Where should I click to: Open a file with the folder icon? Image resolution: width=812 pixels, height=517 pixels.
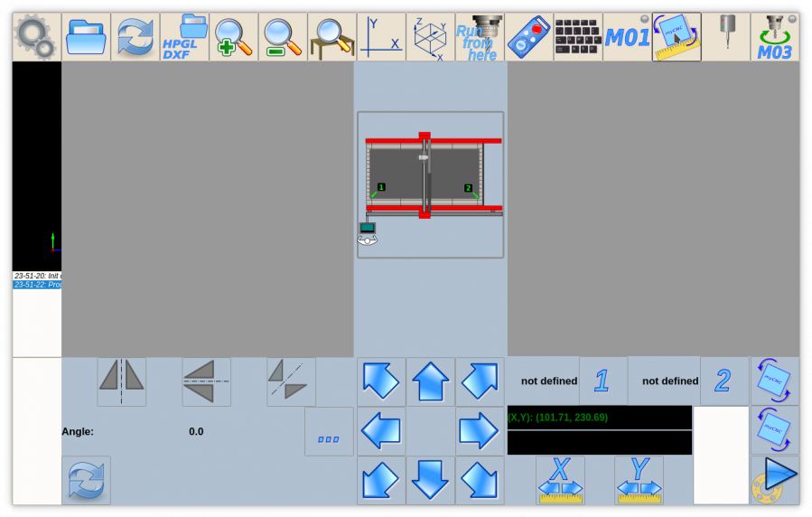click(86, 37)
